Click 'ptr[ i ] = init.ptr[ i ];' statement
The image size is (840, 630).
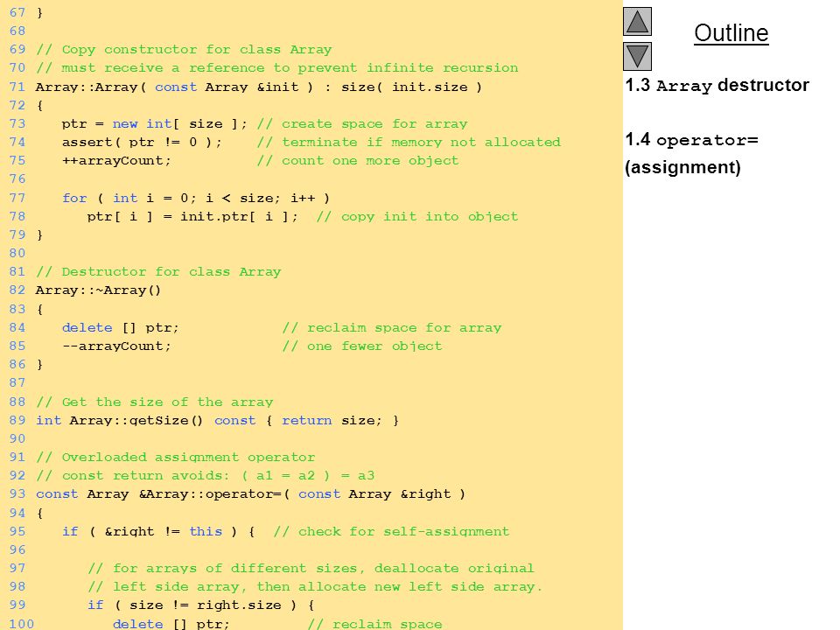click(192, 216)
